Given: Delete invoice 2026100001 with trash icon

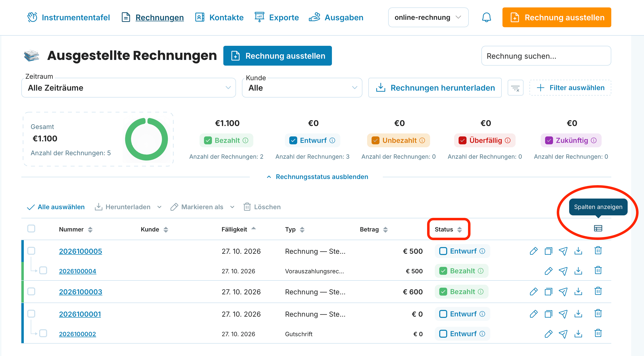Looking at the screenshot, I should [598, 313].
